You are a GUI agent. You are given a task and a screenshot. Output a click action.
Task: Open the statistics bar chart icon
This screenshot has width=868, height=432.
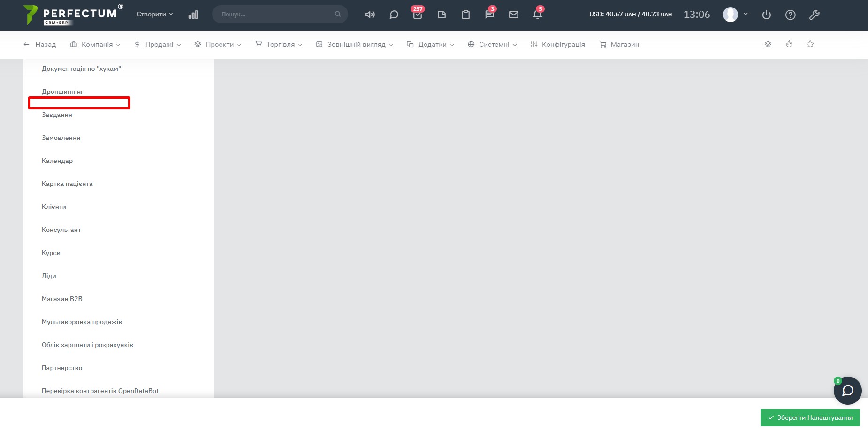point(193,15)
